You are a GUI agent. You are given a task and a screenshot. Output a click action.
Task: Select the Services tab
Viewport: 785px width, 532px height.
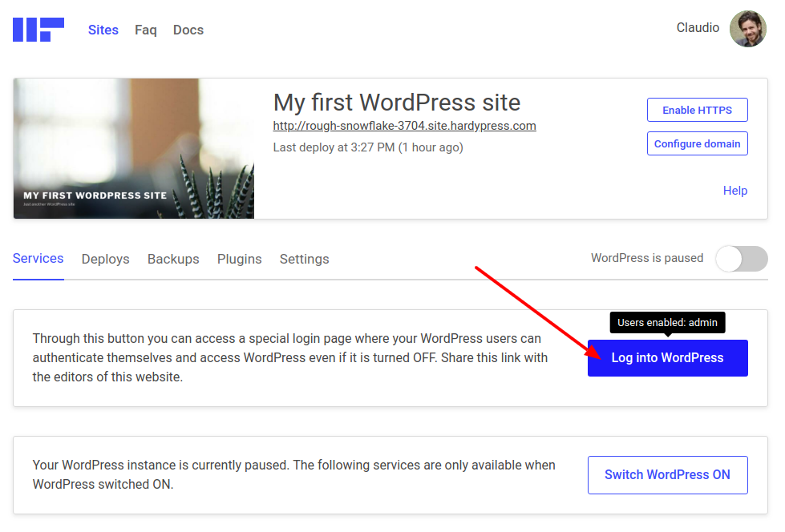38,259
